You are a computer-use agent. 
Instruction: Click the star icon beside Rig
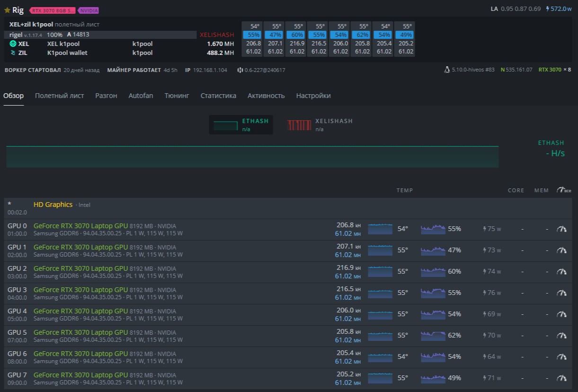[x=7, y=10]
